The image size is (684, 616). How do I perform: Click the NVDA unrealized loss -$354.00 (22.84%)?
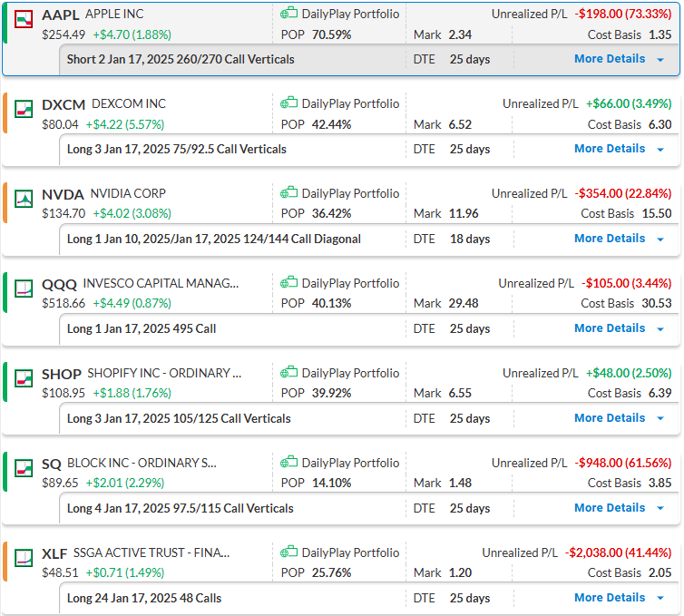click(x=623, y=193)
